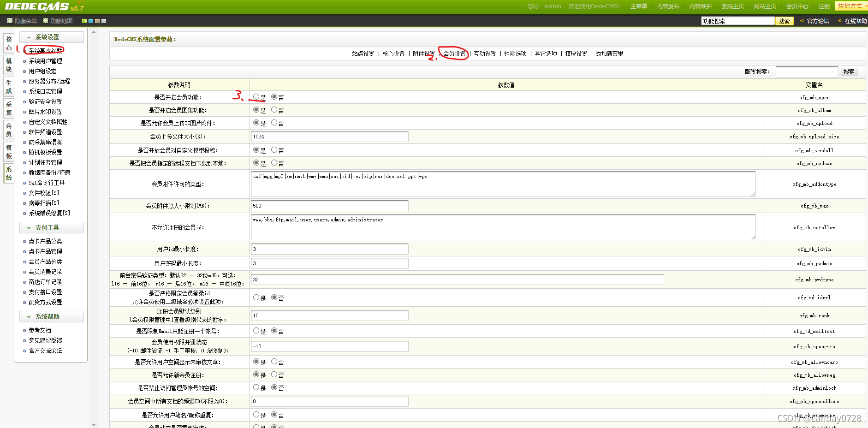The height and width of the screenshot is (428, 868).
Task: Open 主菜单 in the top navigation
Action: pyautogui.click(x=638, y=6)
